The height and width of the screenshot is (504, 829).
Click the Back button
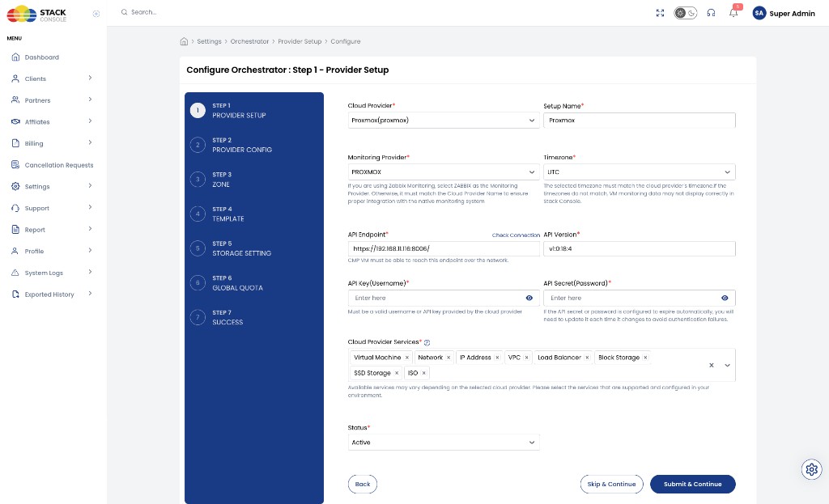363,484
